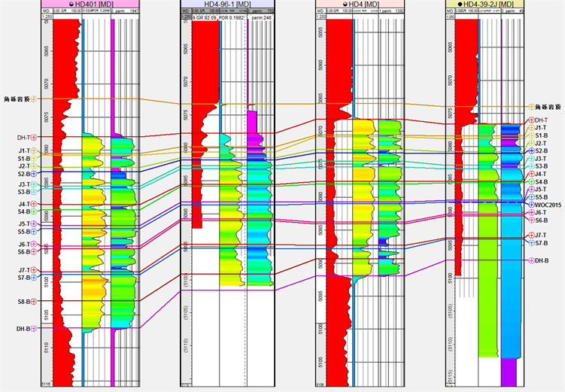
Task: Click the S3-B label left of HD401
Action: tap(23, 192)
